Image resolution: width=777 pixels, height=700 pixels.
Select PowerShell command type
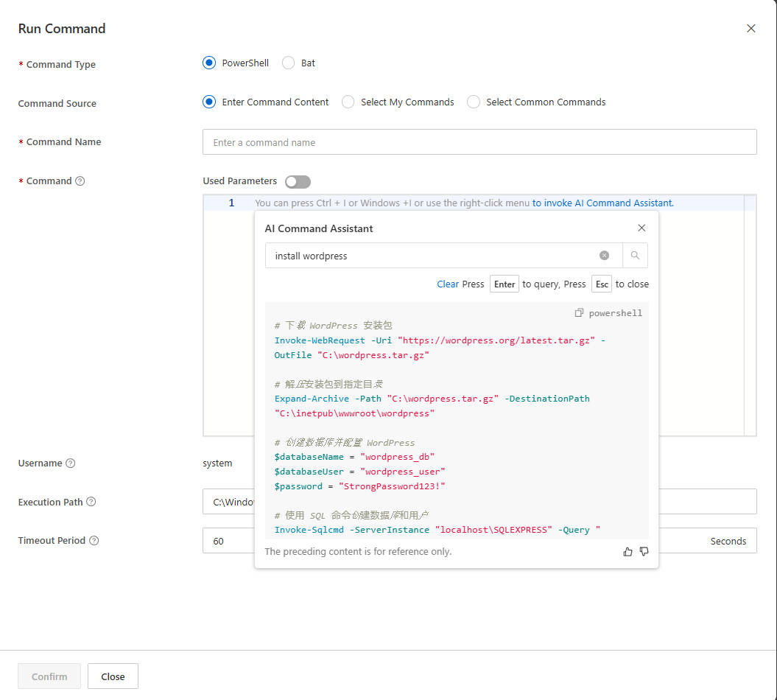coord(209,63)
